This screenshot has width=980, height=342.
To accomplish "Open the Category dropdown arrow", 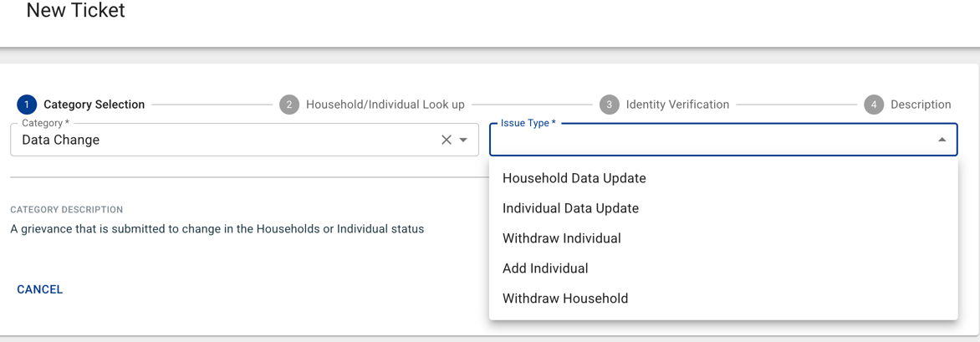I will (x=463, y=140).
